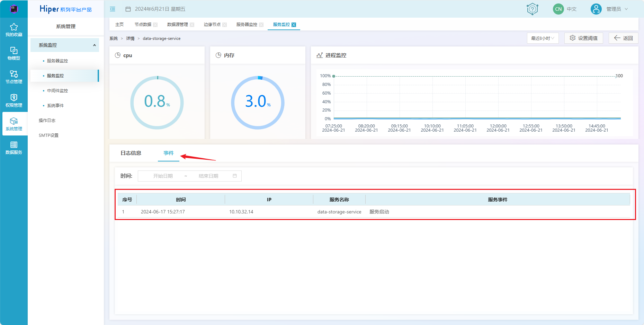
Task: Collapse the menu with the hamburger icon
Action: [113, 9]
